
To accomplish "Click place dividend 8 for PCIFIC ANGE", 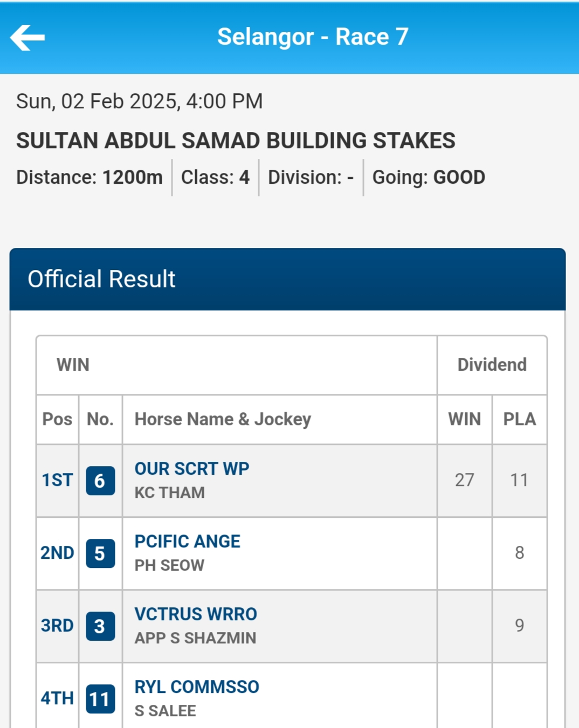I will 519,553.
